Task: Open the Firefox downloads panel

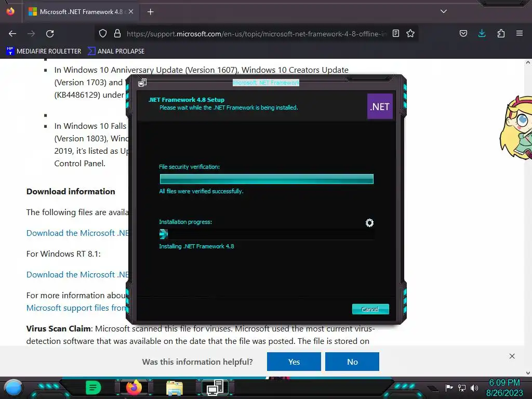Action: coord(482,34)
